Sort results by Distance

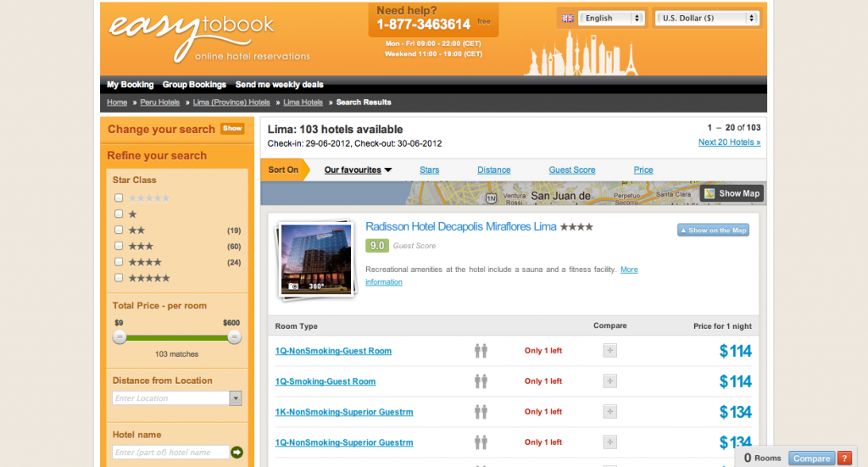(x=494, y=170)
